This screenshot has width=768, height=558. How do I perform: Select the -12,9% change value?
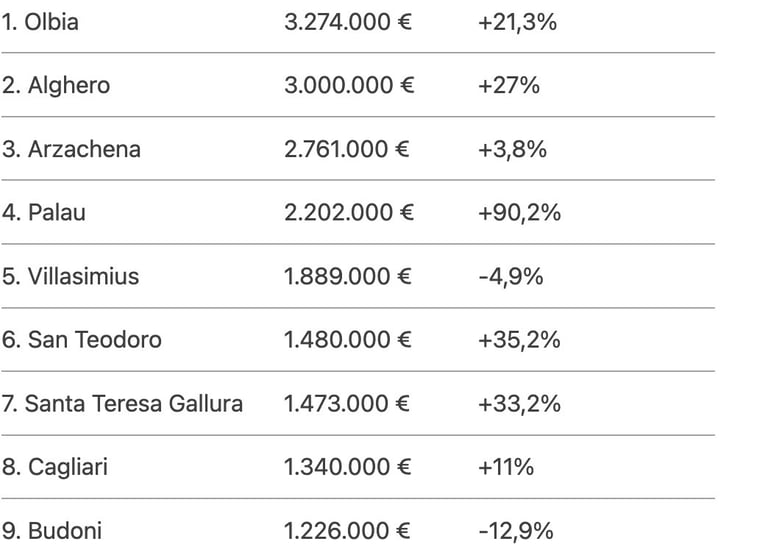[516, 531]
